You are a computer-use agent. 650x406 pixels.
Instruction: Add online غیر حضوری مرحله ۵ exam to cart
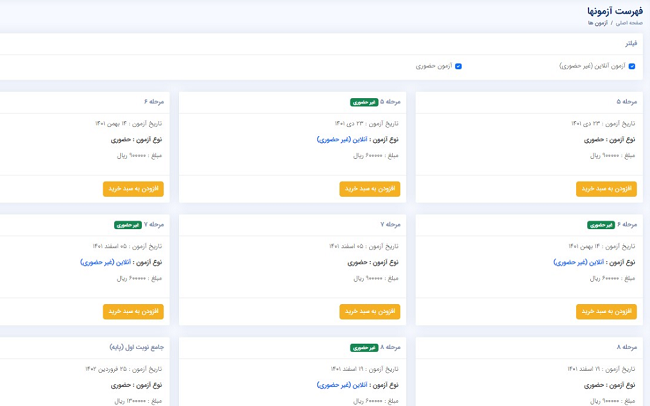tap(370, 189)
